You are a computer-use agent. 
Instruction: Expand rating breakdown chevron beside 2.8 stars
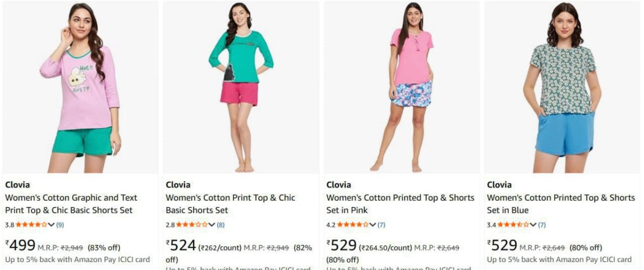coord(212,224)
